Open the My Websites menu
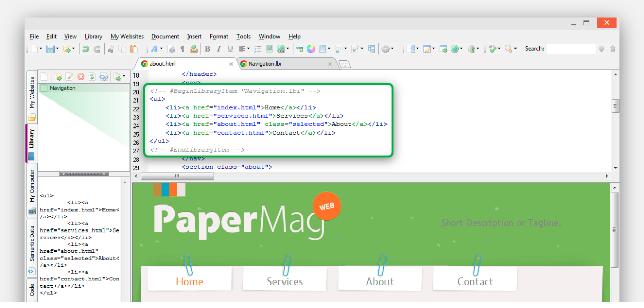The width and height of the screenshot is (644, 308). click(x=127, y=37)
